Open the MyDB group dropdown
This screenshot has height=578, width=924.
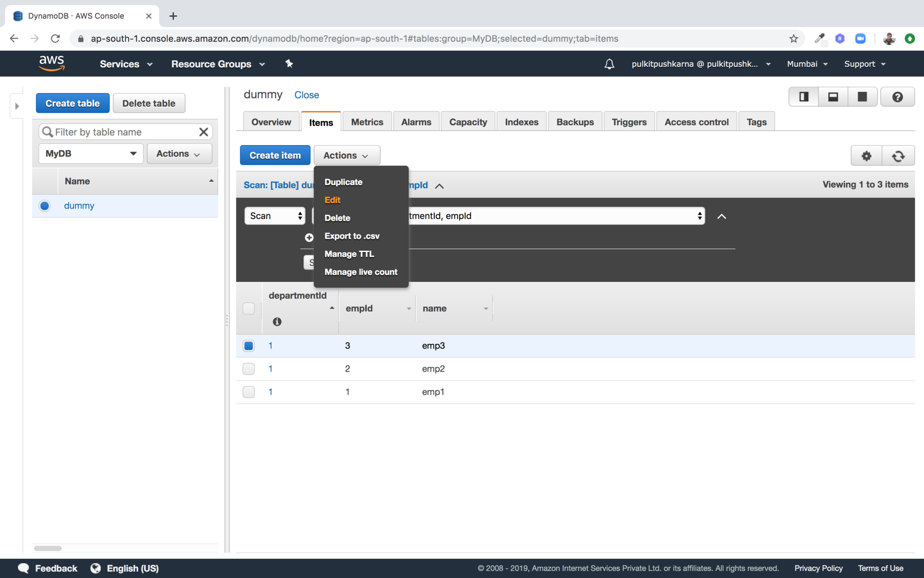coord(91,153)
